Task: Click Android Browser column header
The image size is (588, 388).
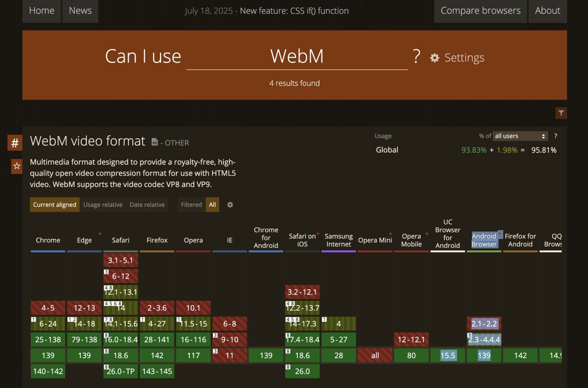Action: (x=484, y=240)
